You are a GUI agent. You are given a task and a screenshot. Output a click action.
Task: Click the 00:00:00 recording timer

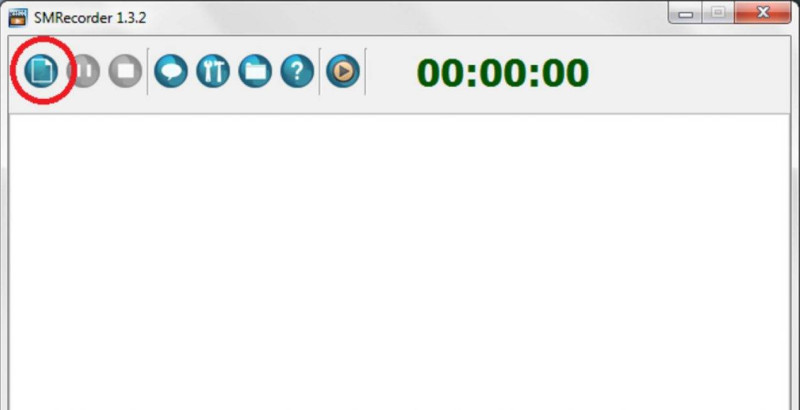tap(503, 72)
